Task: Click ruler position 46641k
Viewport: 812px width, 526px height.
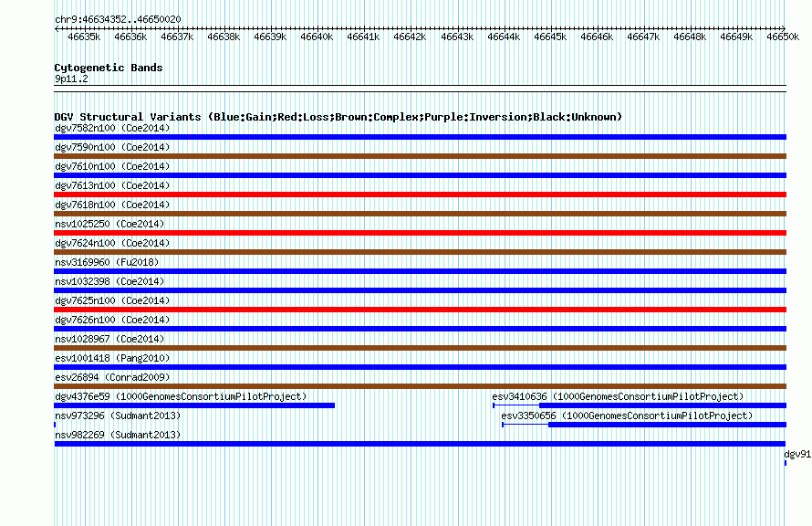Action: coord(363,37)
